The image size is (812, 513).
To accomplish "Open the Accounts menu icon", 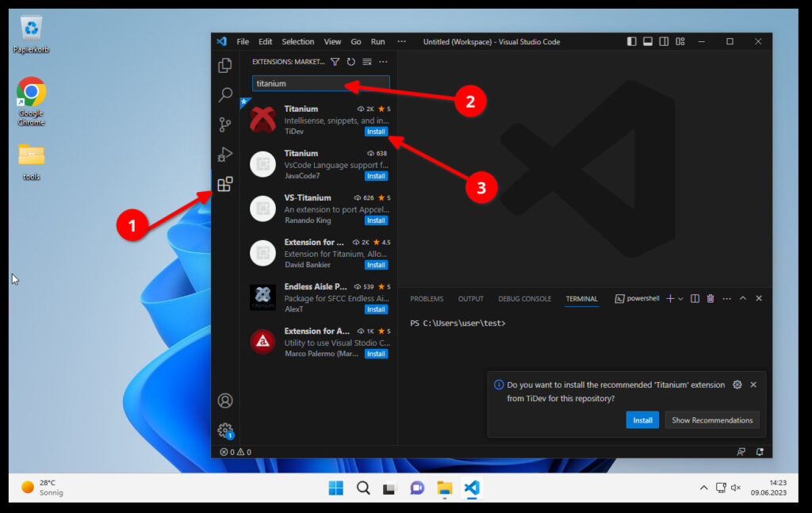I will pyautogui.click(x=224, y=400).
